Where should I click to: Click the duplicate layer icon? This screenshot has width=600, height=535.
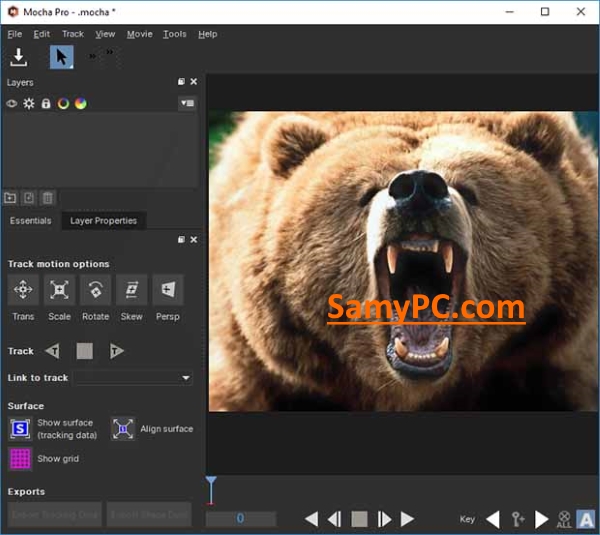(29, 198)
